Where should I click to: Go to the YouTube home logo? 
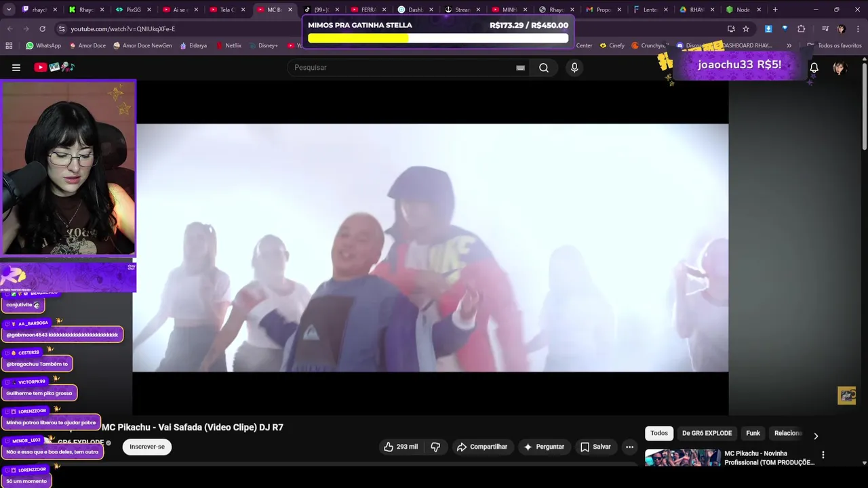click(x=54, y=67)
